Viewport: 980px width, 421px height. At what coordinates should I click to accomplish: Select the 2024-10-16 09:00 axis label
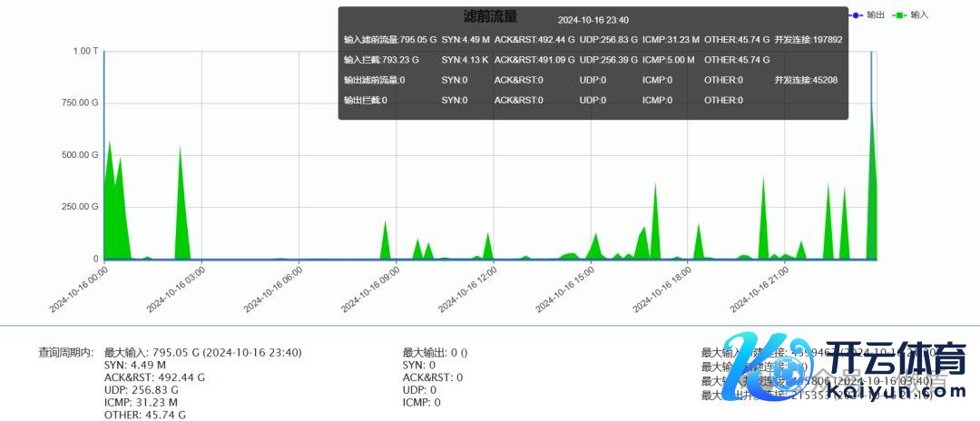click(x=371, y=289)
